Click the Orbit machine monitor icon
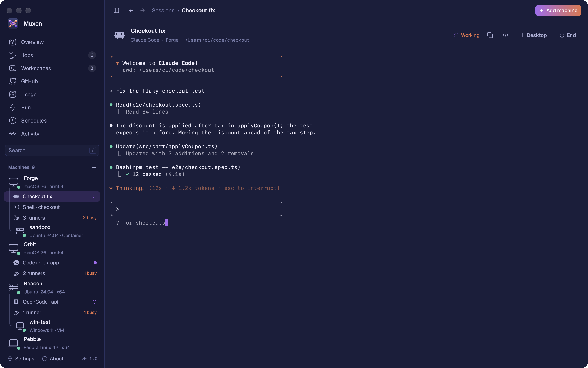 [x=13, y=248]
